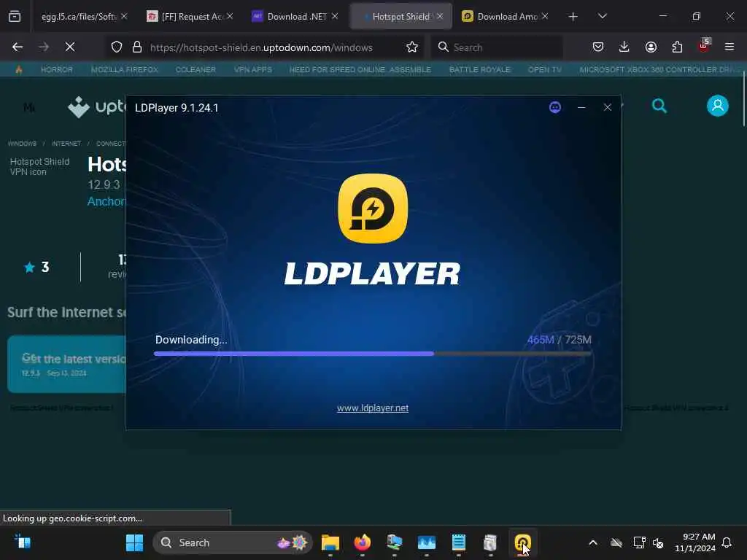Close the LDPlayer installer window
Screen dimensions: 747x560
point(608,108)
